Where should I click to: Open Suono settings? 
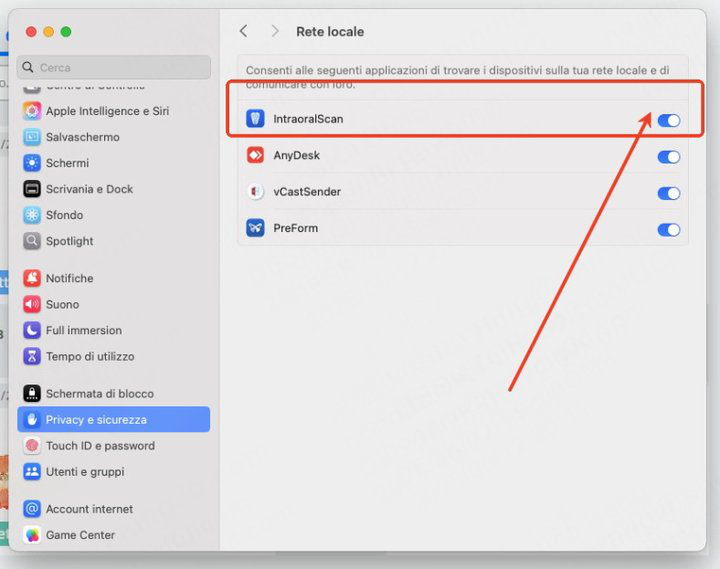(x=113, y=304)
